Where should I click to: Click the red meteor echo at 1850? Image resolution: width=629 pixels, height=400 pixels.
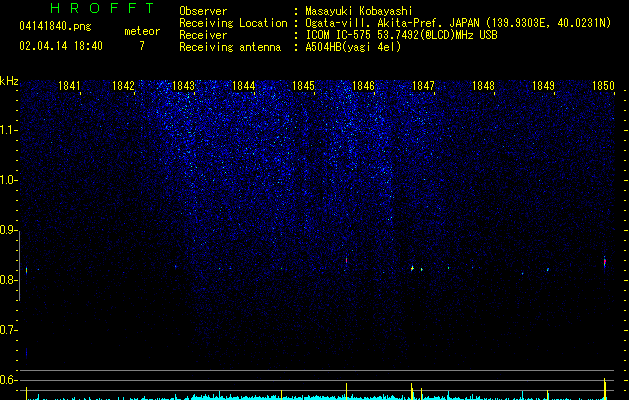[x=605, y=262]
